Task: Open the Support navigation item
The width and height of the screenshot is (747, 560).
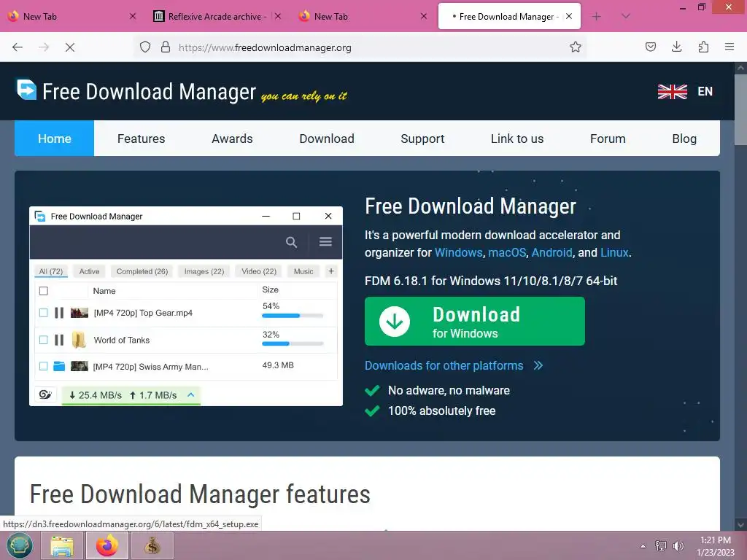Action: (x=422, y=139)
